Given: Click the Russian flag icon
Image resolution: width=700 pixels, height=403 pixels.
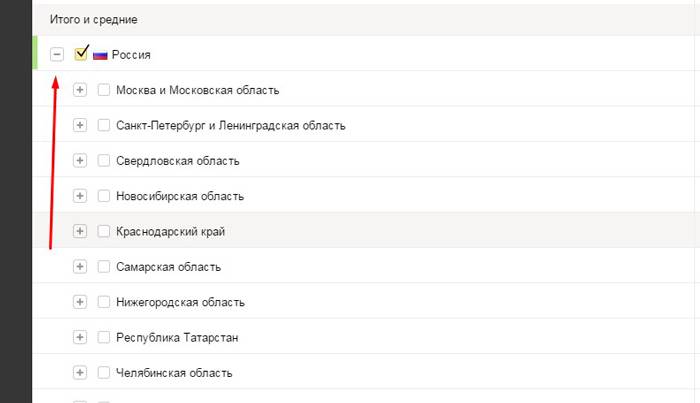Looking at the screenshot, I should pyautogui.click(x=100, y=55).
